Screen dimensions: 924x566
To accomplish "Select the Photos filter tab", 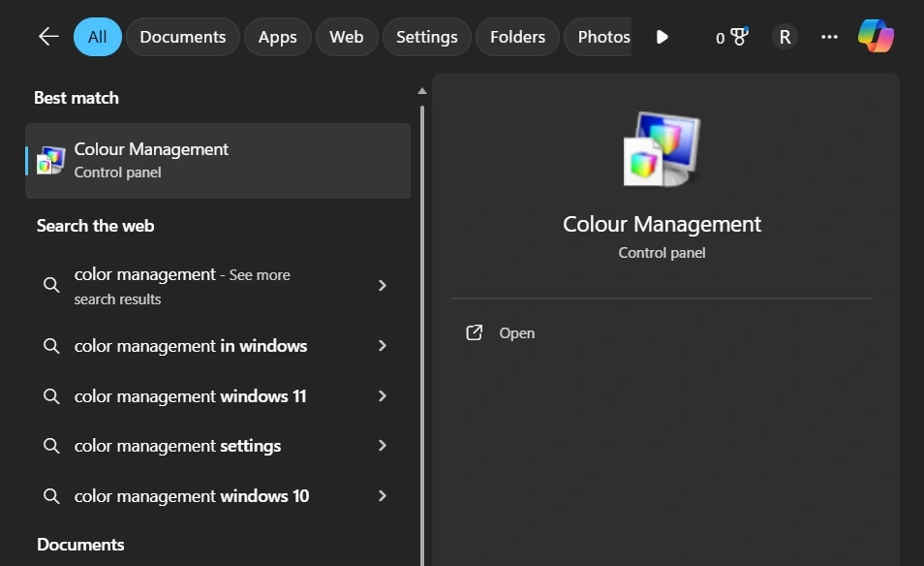I will pyautogui.click(x=602, y=36).
